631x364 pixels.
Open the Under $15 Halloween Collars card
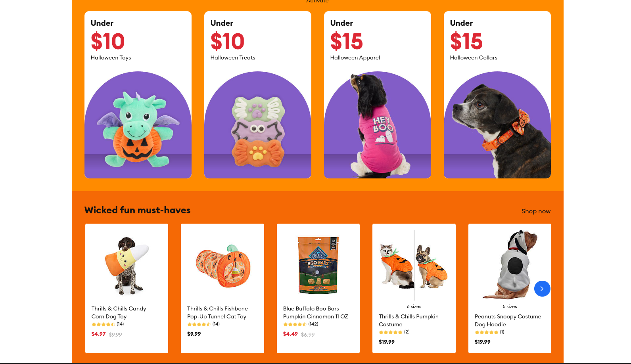point(497,95)
